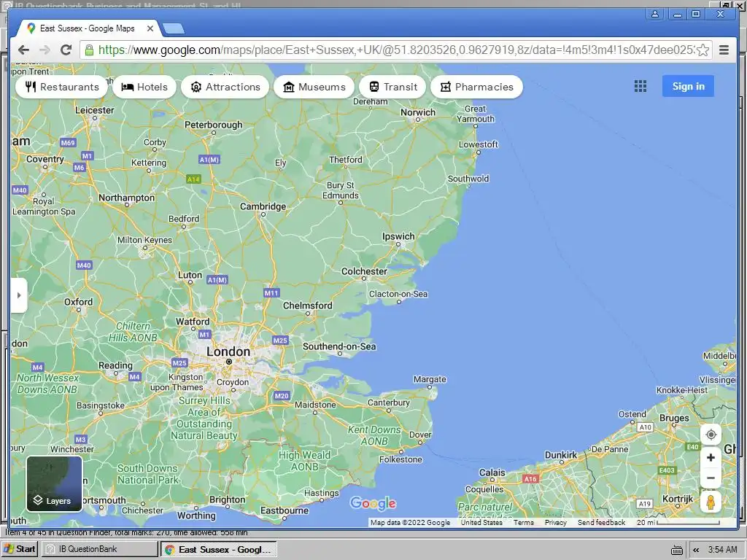Click the M25 motorway shield north of London

(280, 340)
